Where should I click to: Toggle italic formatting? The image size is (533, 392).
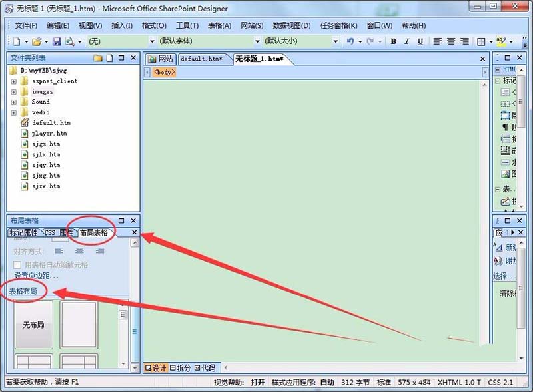pos(407,41)
